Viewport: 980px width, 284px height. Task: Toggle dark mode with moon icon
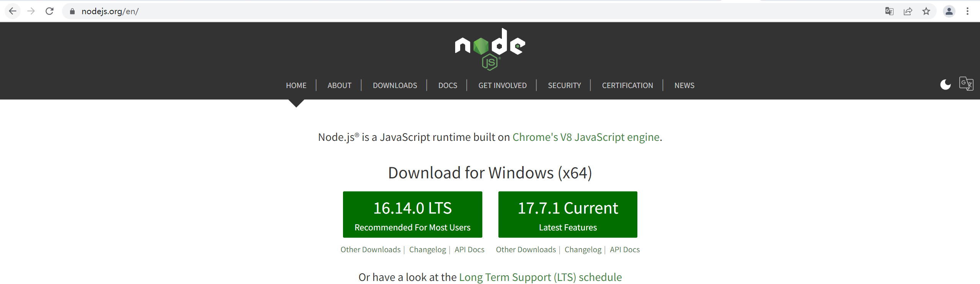(x=946, y=84)
